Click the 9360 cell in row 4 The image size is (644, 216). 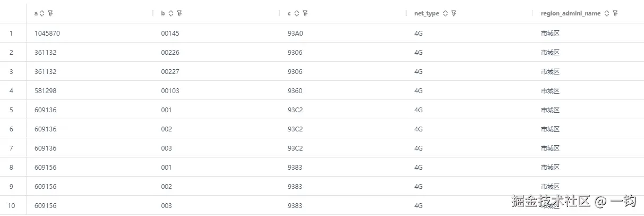(295, 90)
